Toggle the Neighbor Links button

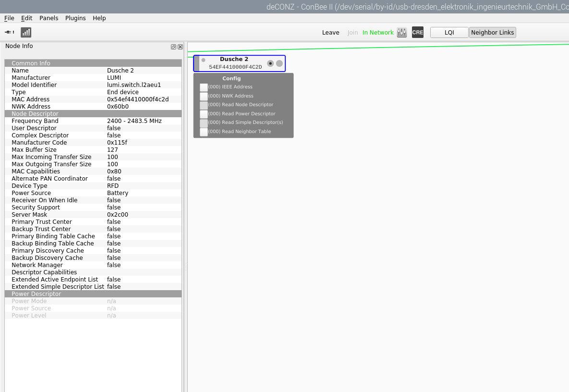pyautogui.click(x=492, y=33)
